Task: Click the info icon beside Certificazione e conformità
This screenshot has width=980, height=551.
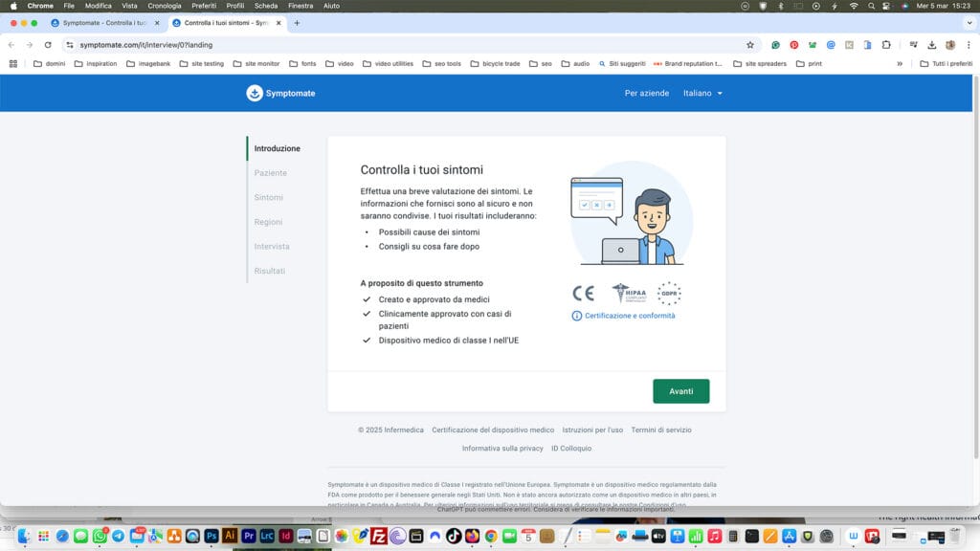Action: [x=577, y=316]
